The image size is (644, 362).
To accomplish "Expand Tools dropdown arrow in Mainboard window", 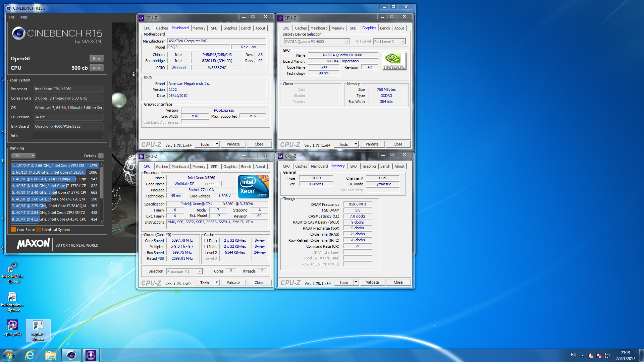I will (x=217, y=144).
